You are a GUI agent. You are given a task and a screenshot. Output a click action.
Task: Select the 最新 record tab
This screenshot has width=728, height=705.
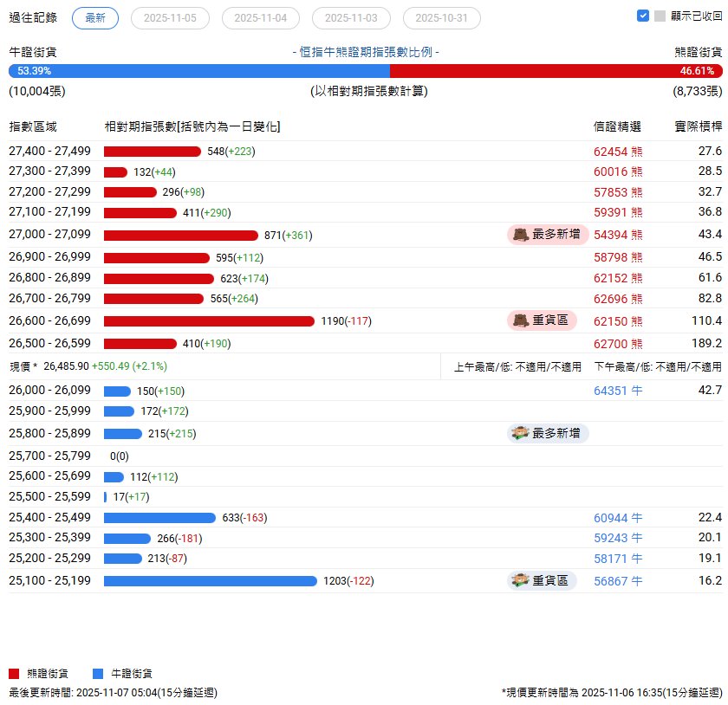click(x=95, y=18)
